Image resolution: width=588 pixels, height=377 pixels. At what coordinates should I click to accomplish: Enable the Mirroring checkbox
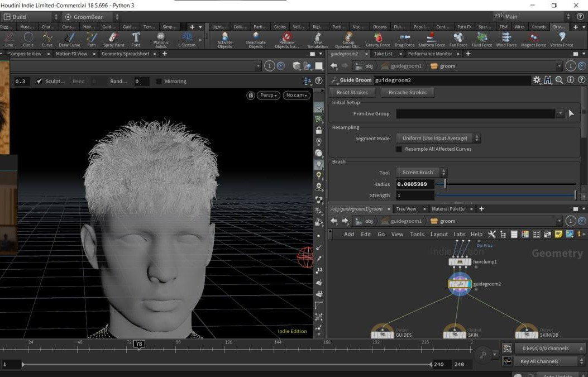click(159, 82)
